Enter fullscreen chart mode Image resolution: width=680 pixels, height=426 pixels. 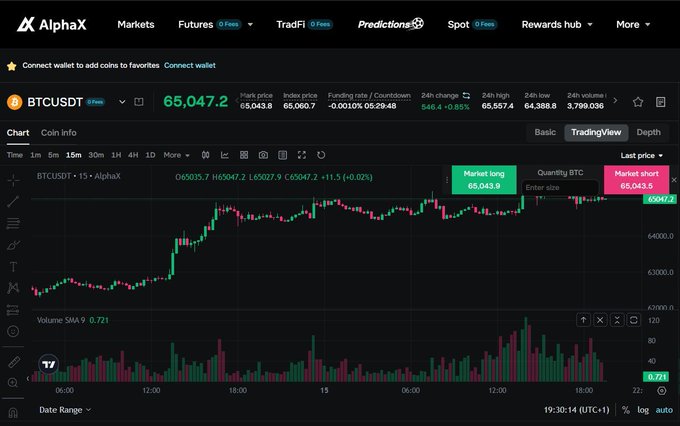click(x=302, y=155)
